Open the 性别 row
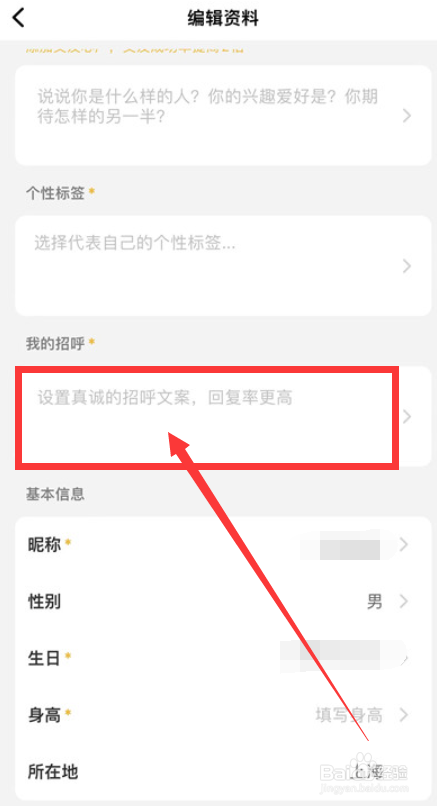The height and width of the screenshot is (806, 437). [223, 601]
